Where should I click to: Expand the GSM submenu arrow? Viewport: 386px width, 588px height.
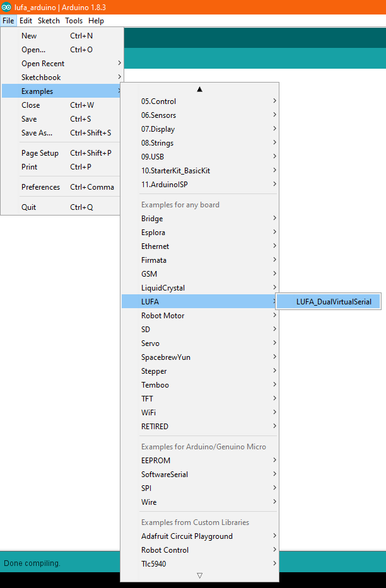coord(274,274)
